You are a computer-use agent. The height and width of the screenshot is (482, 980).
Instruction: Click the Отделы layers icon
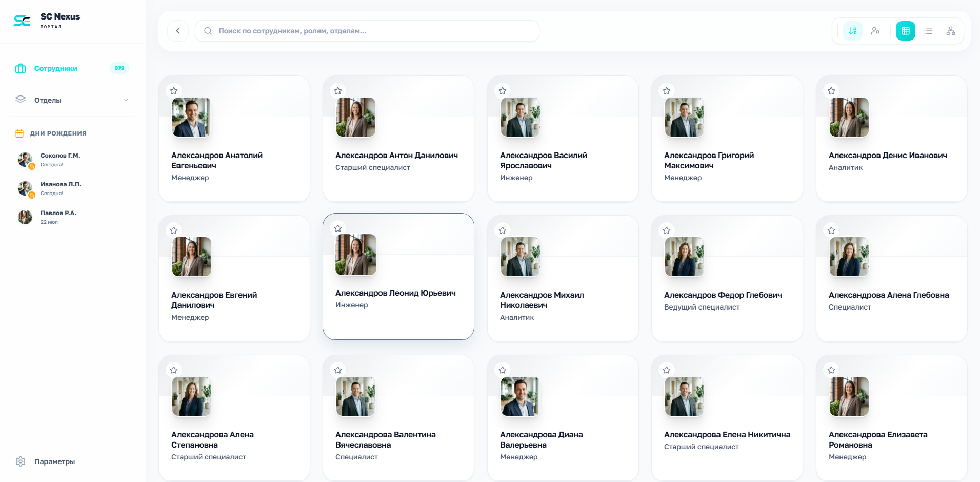[21, 99]
